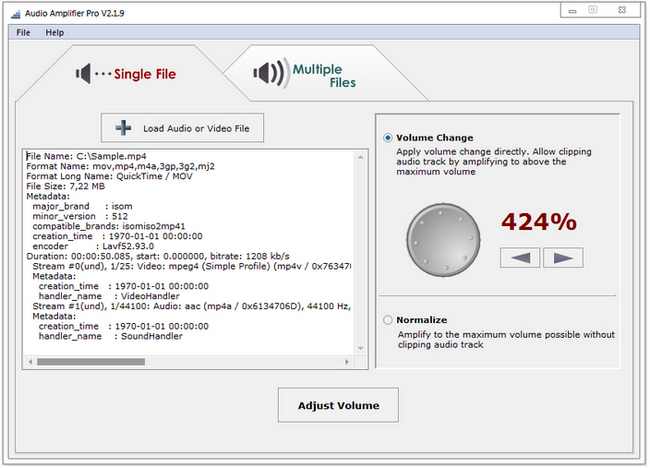Open the Help menu
Screen dimensions: 650x468
click(x=54, y=32)
